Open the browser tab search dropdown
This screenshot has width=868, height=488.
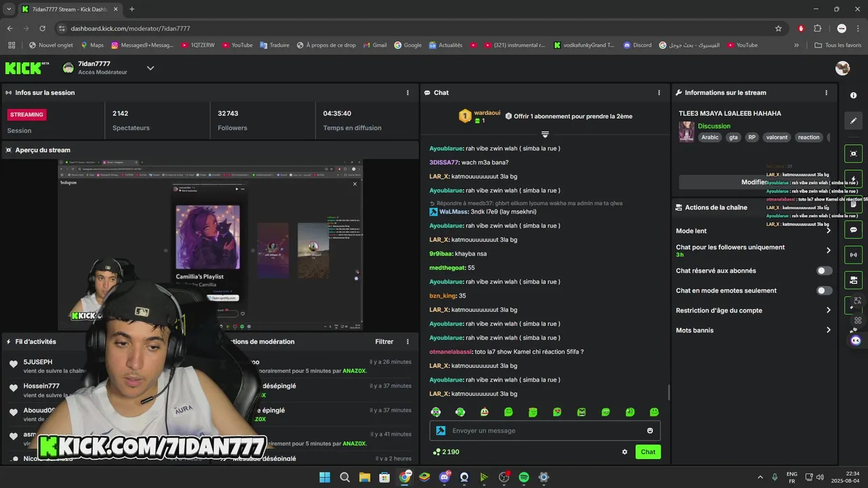(x=9, y=9)
